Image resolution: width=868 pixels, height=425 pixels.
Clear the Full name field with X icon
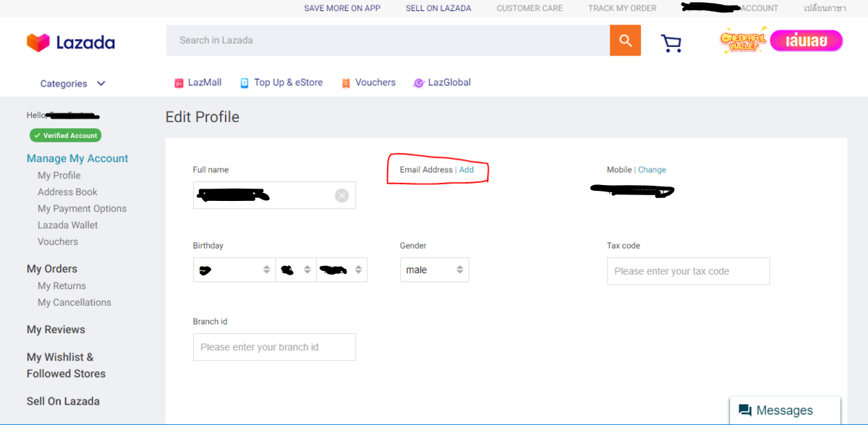tap(341, 195)
